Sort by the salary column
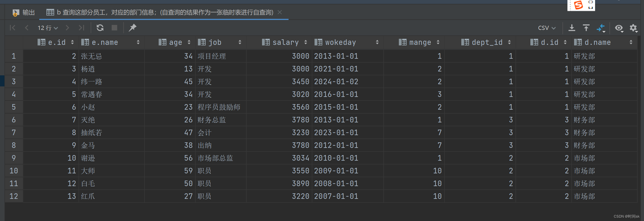644x221 pixels. pos(306,42)
